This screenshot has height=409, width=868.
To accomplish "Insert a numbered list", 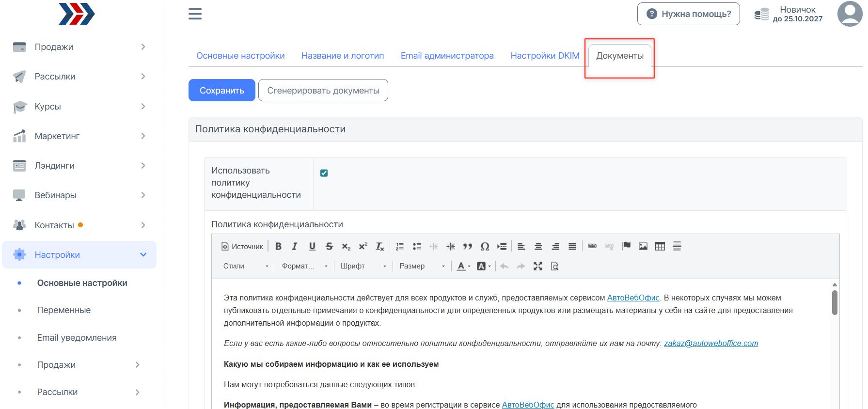I will point(400,246).
